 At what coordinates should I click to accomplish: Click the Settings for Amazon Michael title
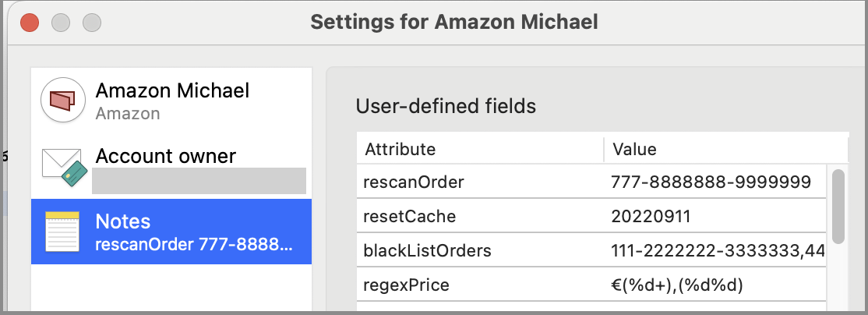tap(454, 22)
